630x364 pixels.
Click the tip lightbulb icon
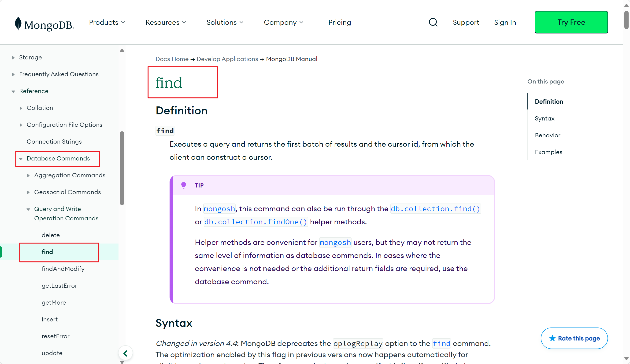[183, 186]
